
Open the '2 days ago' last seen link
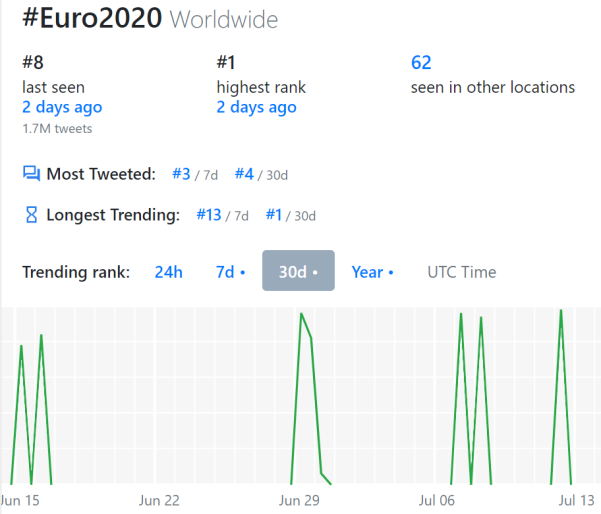[x=62, y=107]
